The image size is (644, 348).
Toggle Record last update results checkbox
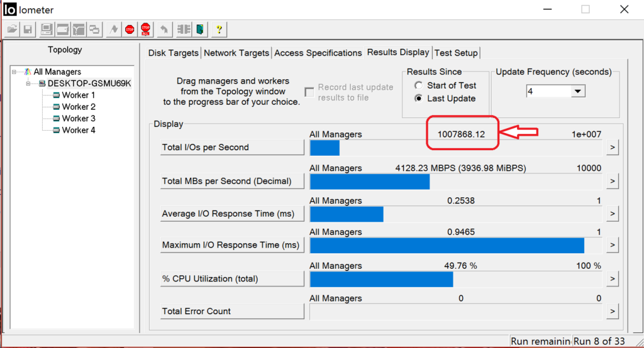(309, 92)
